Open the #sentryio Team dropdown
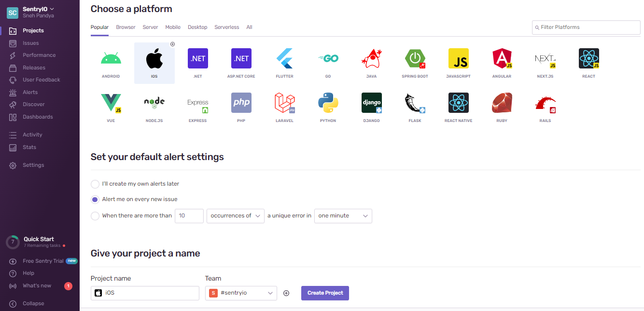The width and height of the screenshot is (644, 311). click(241, 293)
